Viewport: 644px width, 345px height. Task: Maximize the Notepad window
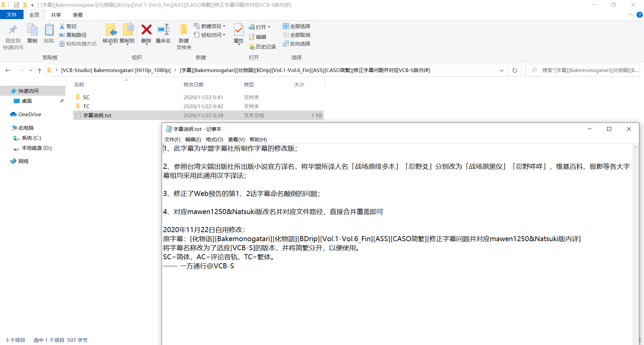coord(609,129)
